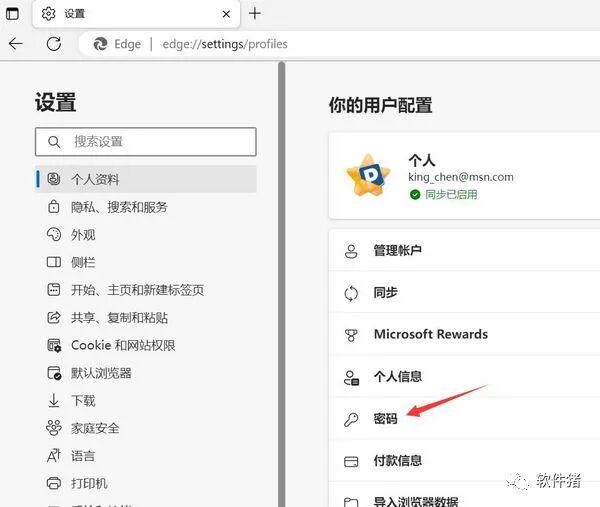
Task: Click the sidebar panel icon beside 侧栏
Action: tap(54, 262)
